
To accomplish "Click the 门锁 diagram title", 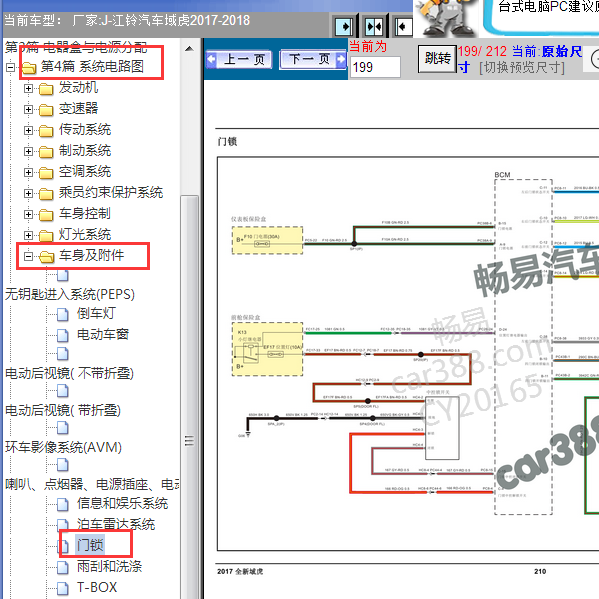I will coord(227,142).
